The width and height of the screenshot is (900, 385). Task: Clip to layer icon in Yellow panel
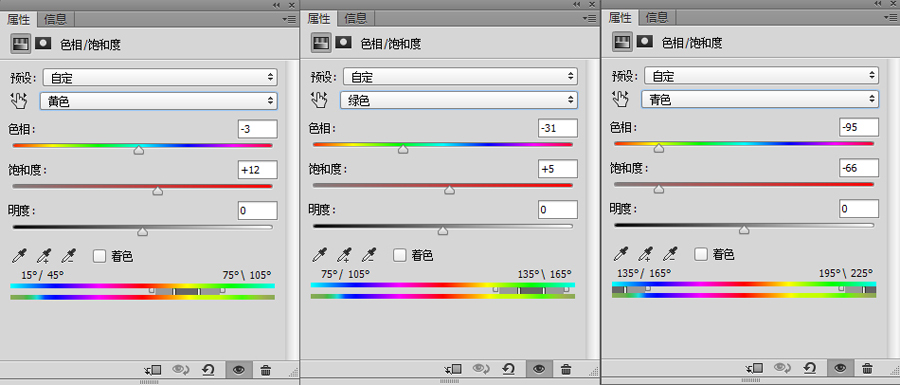[154, 370]
